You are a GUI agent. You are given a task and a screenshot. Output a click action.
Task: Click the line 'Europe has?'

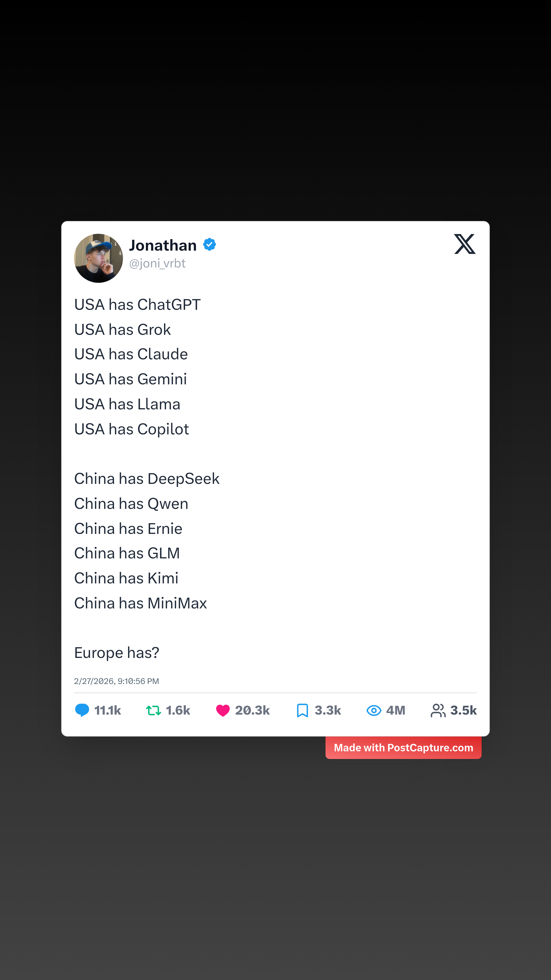pos(117,653)
